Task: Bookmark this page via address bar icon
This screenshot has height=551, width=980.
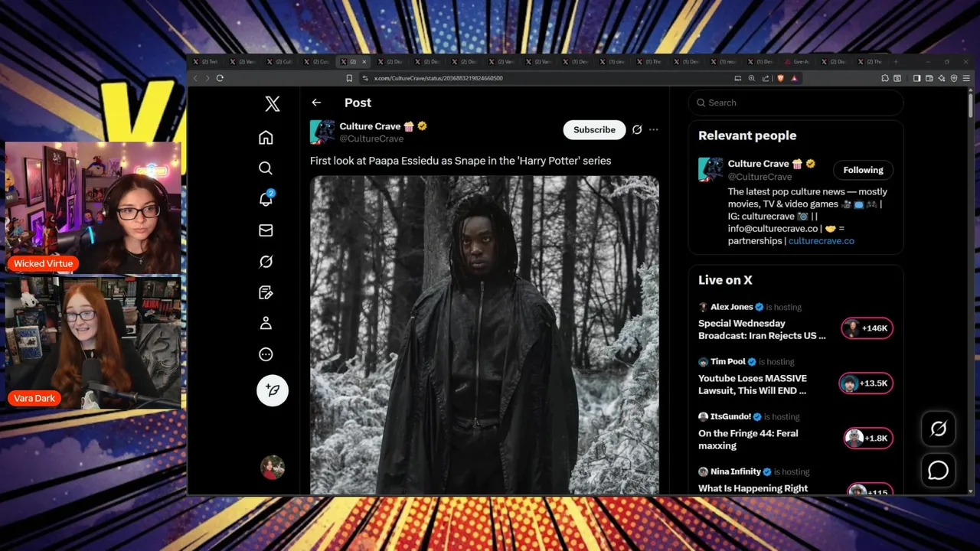Action: [x=349, y=78]
